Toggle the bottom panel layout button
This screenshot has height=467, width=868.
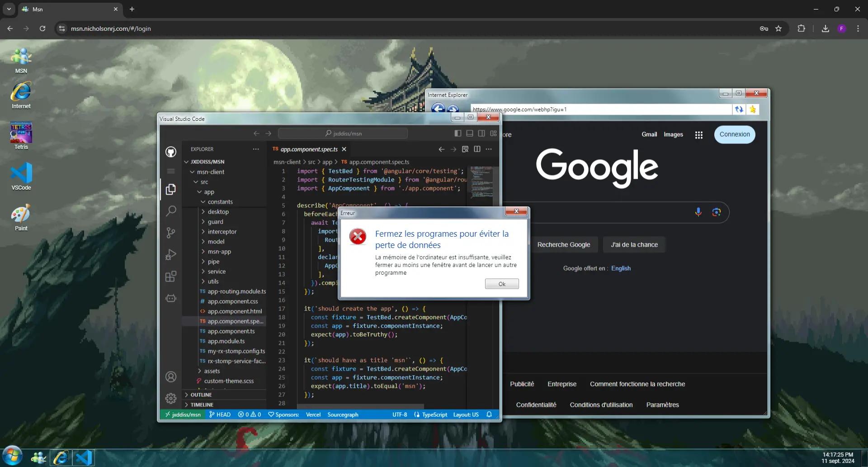point(470,133)
